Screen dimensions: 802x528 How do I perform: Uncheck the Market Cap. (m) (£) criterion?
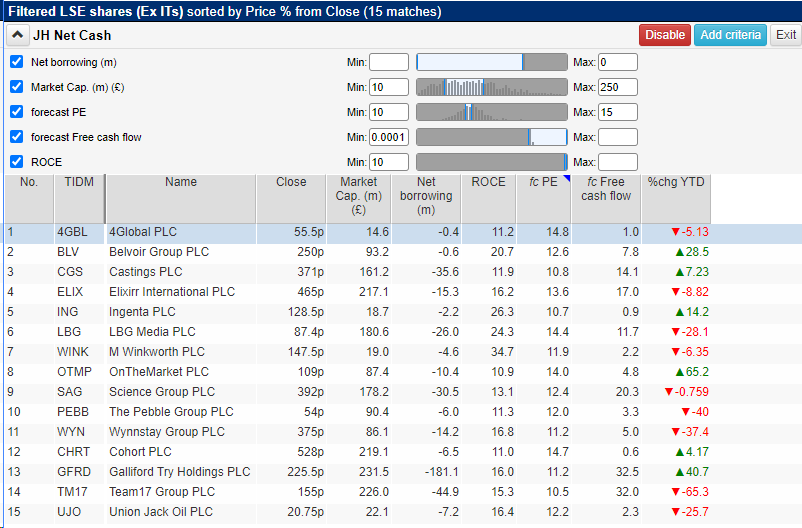tap(16, 87)
